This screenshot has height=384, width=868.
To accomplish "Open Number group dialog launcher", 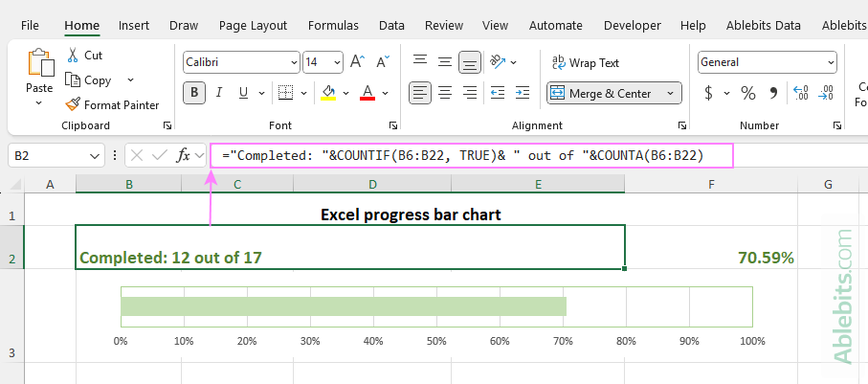I will 837,125.
